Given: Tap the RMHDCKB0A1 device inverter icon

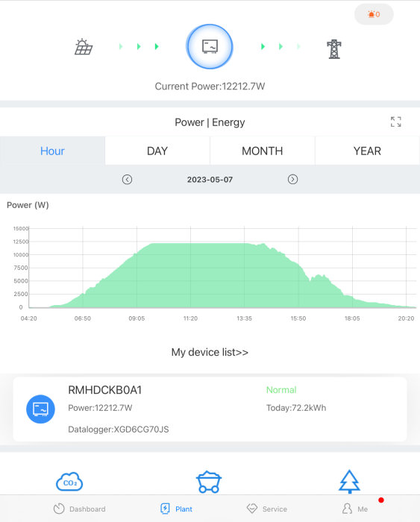Looking at the screenshot, I should (40, 409).
